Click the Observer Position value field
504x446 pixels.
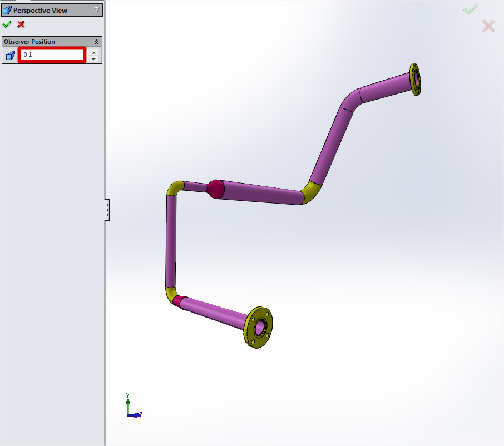pyautogui.click(x=52, y=55)
